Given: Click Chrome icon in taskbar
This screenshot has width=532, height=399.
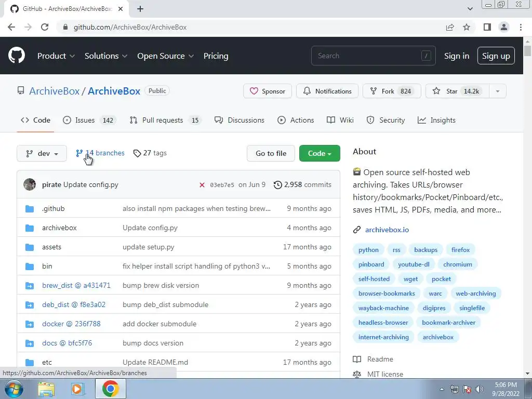Looking at the screenshot, I should (111, 389).
